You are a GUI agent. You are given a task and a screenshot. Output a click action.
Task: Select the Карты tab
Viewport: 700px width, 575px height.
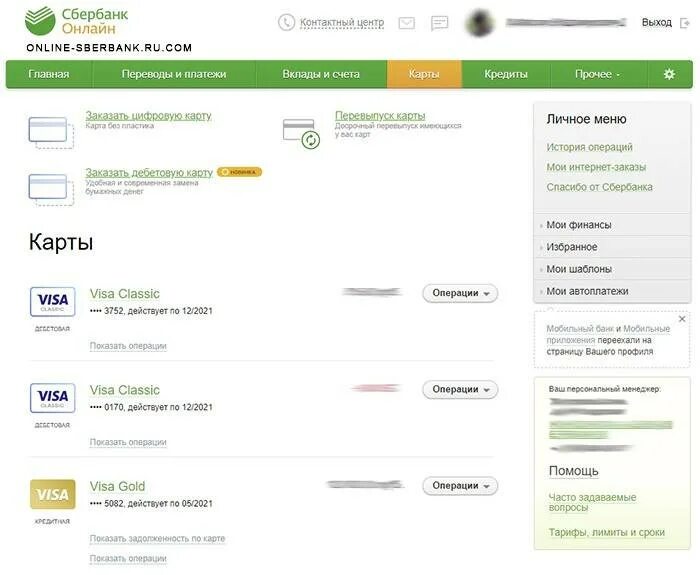424,74
